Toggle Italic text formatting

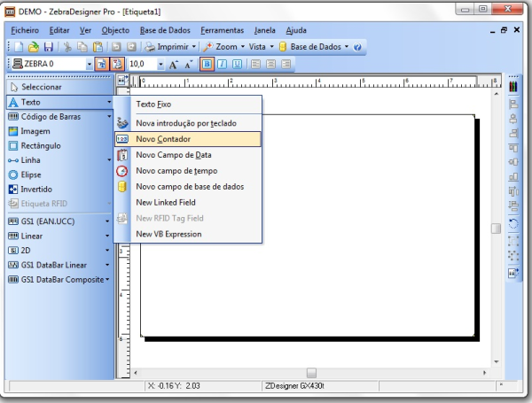pos(222,65)
